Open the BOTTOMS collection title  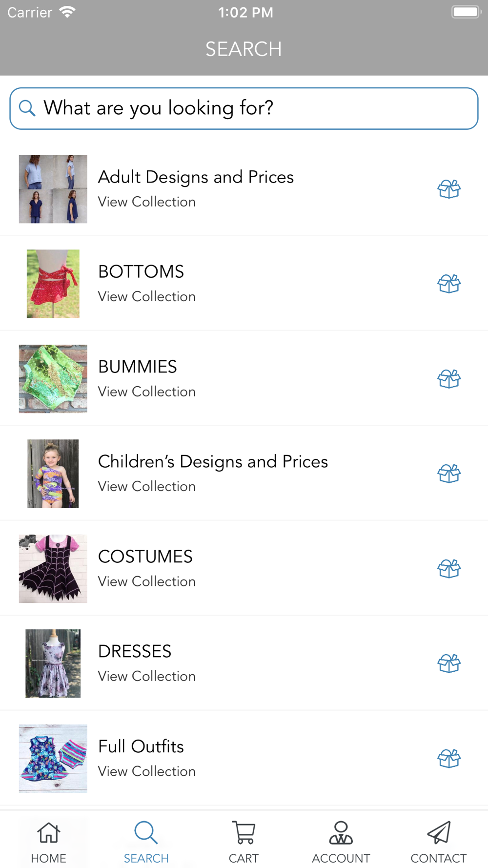point(141,272)
